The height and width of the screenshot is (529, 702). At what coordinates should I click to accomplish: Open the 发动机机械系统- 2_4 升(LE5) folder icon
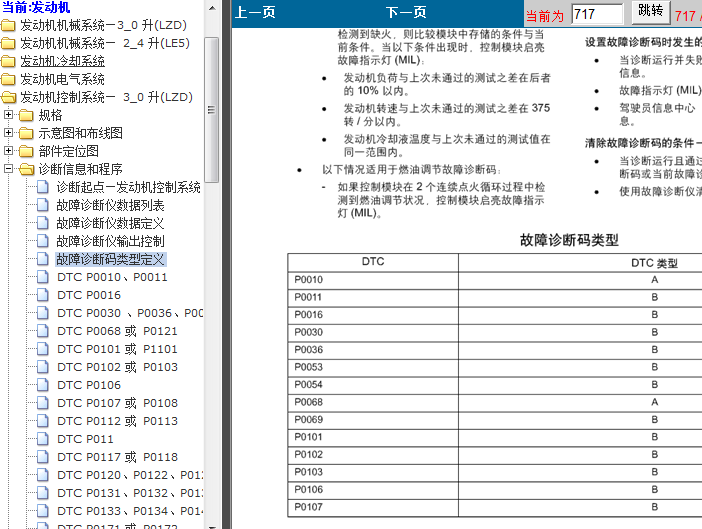pyautogui.click(x=8, y=43)
